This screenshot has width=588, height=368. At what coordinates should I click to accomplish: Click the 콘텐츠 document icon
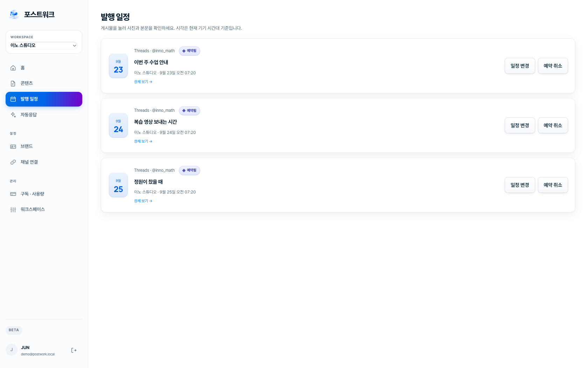point(13,83)
